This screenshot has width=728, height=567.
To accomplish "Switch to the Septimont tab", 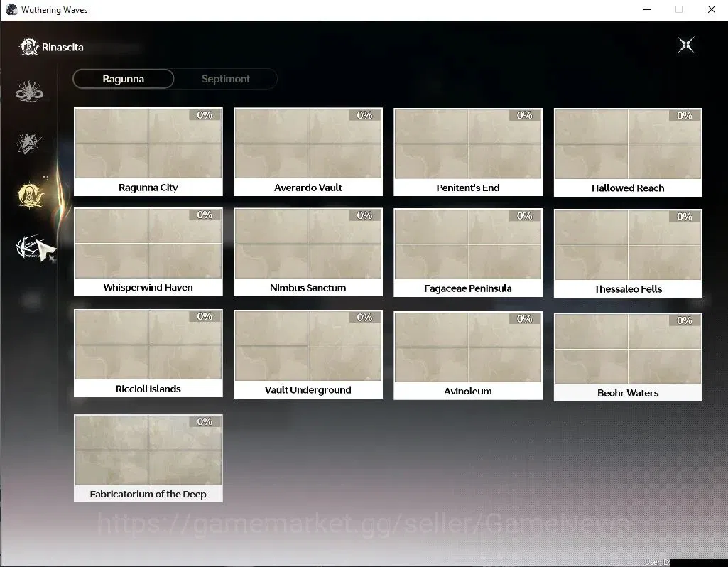I will coord(226,79).
